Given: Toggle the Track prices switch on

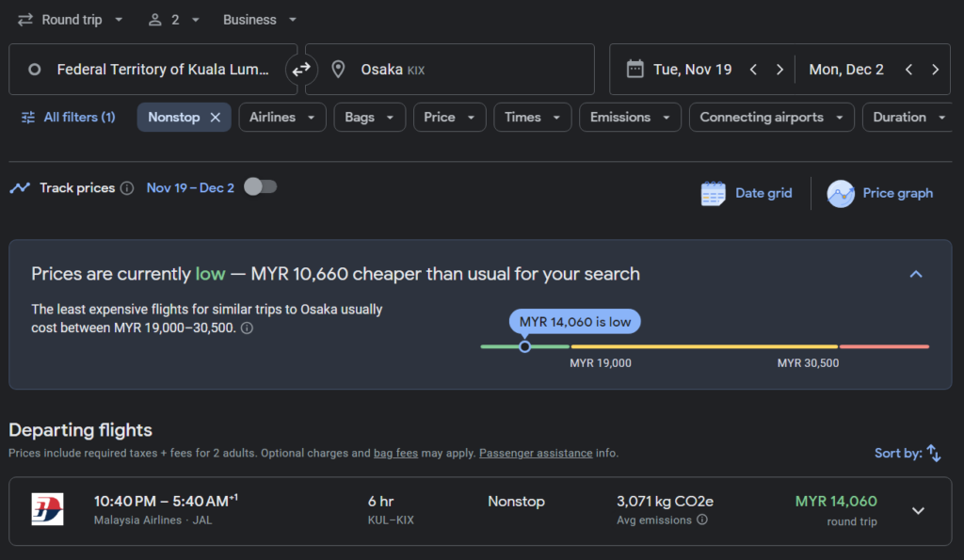Looking at the screenshot, I should coord(260,186).
